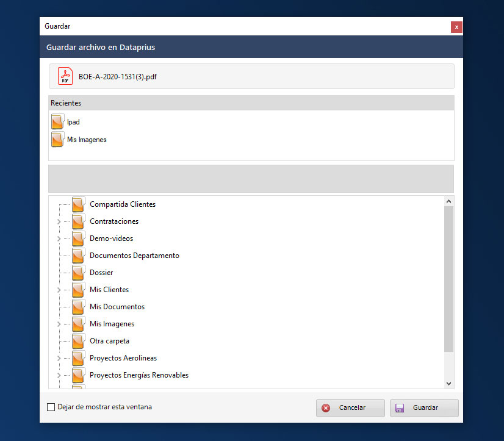Click the Compartida Clientes folder icon
This screenshot has height=441, width=504.
tap(79, 204)
